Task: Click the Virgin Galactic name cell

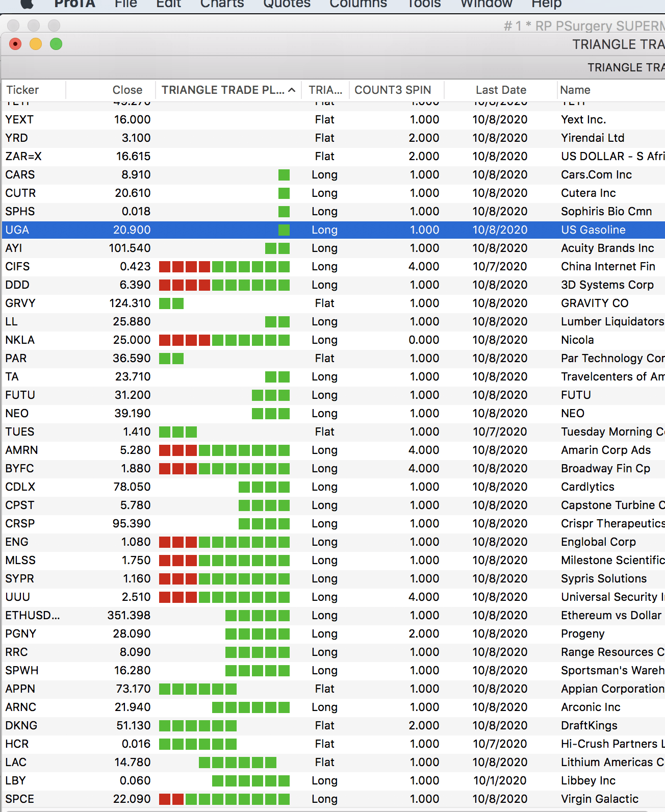Action: tap(600, 799)
